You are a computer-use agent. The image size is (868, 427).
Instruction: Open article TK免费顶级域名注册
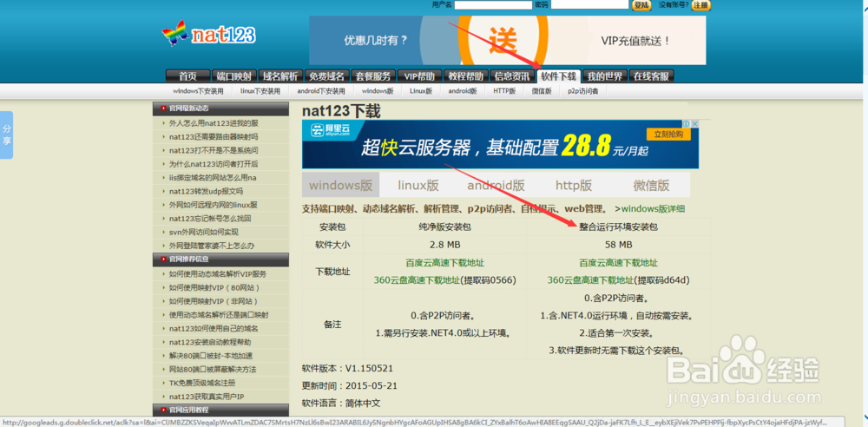click(x=202, y=383)
